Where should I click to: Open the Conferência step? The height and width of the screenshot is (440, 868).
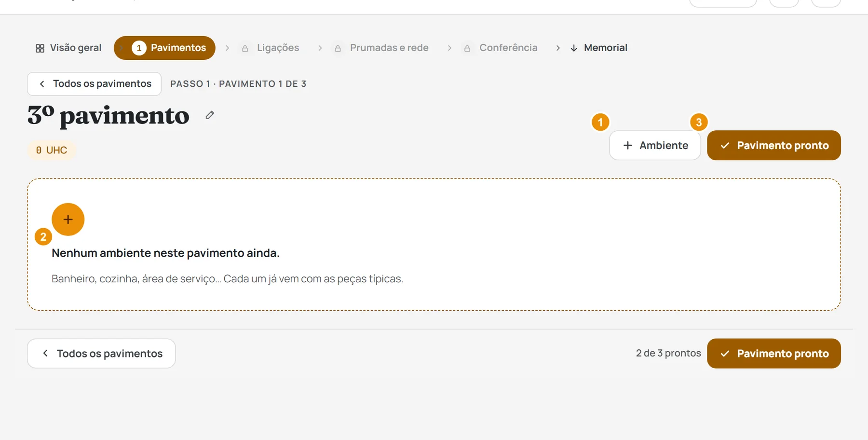501,48
